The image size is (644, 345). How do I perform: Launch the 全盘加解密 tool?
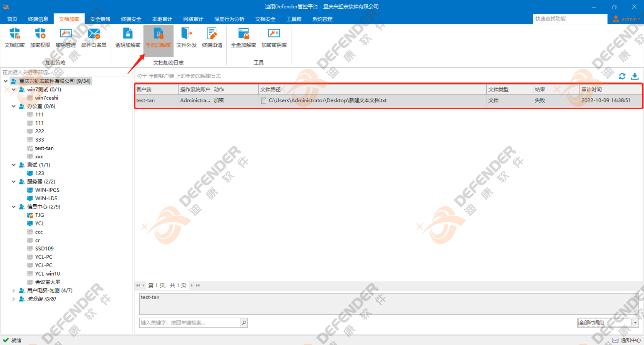[x=244, y=38]
